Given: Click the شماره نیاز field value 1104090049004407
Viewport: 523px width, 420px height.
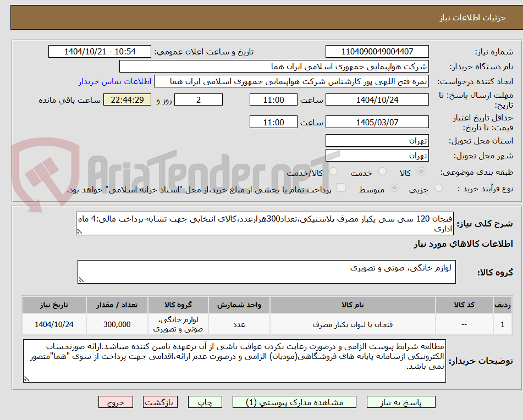Looking at the screenshot, I should click(x=378, y=51).
